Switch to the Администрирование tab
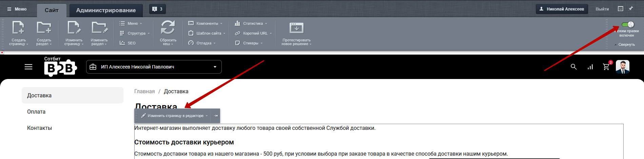Viewport: 644px width, 159px height. click(106, 10)
